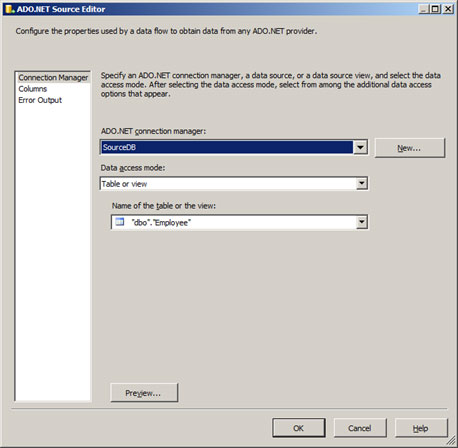Click the "ADO.NET connection manager:" label

[153, 131]
